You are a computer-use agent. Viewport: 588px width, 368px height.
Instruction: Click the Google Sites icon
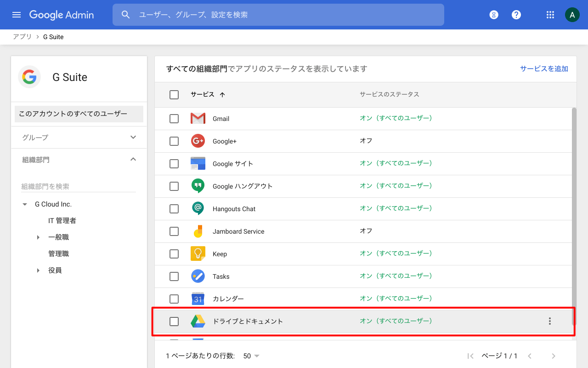[198, 164]
